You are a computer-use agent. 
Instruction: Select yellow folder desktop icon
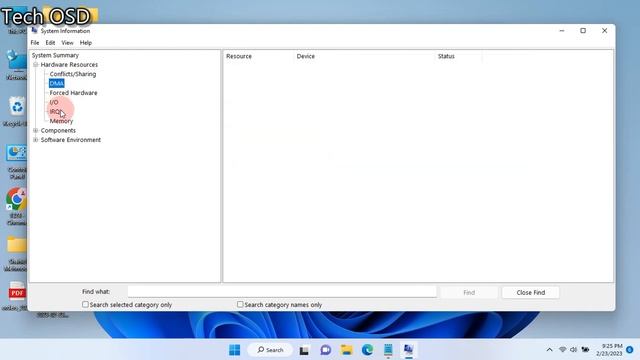pyautogui.click(x=16, y=253)
